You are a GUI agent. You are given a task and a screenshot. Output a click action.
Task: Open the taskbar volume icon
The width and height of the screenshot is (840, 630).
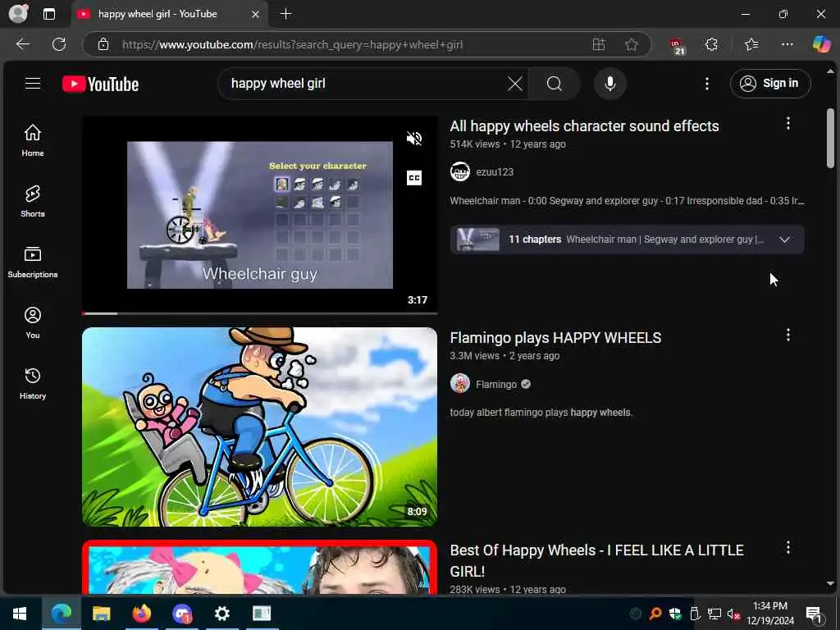click(733, 614)
